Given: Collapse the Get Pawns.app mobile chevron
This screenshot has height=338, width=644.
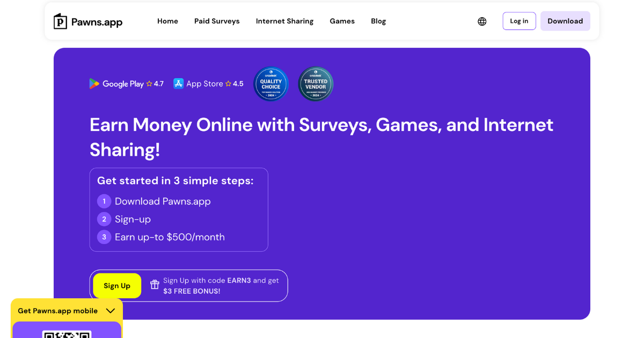Looking at the screenshot, I should pyautogui.click(x=111, y=311).
